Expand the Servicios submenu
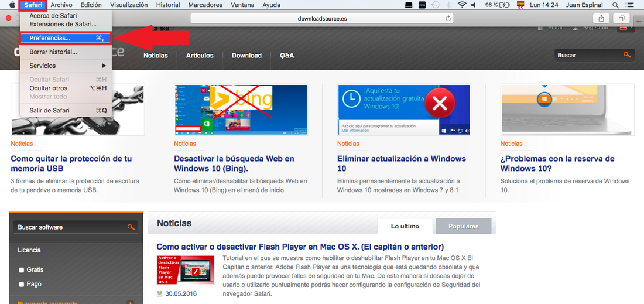The width and height of the screenshot is (644, 304). coord(66,66)
